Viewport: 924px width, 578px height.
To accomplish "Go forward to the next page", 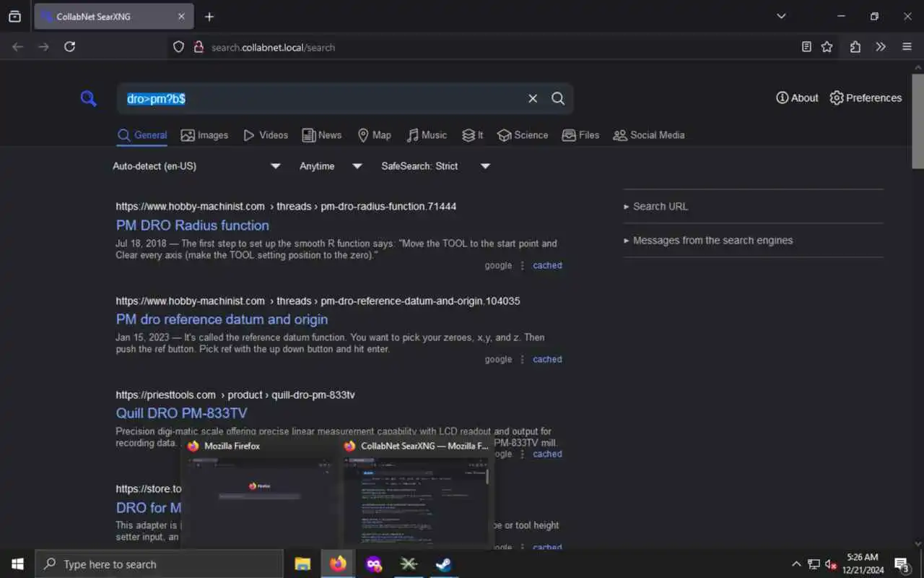I will 44,47.
